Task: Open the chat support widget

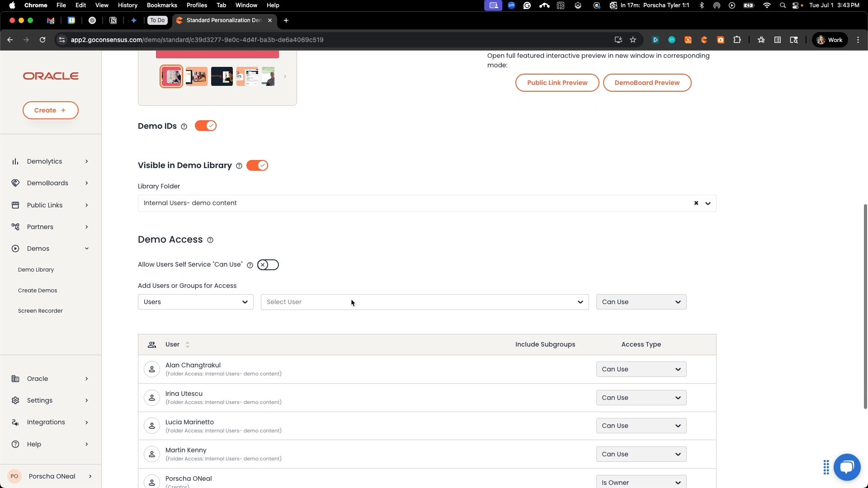Action: click(x=847, y=467)
